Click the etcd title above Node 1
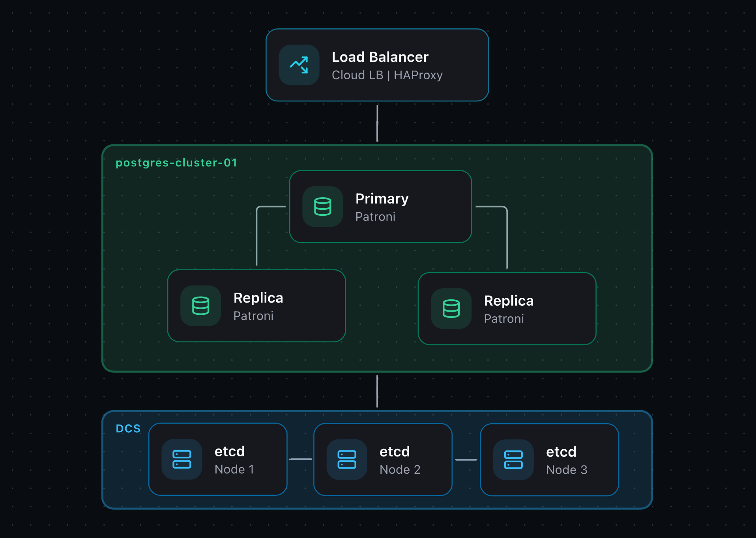 (230, 452)
